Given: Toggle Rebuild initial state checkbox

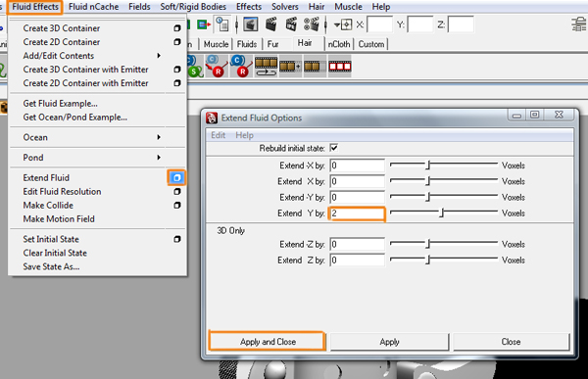Looking at the screenshot, I should 334,148.
